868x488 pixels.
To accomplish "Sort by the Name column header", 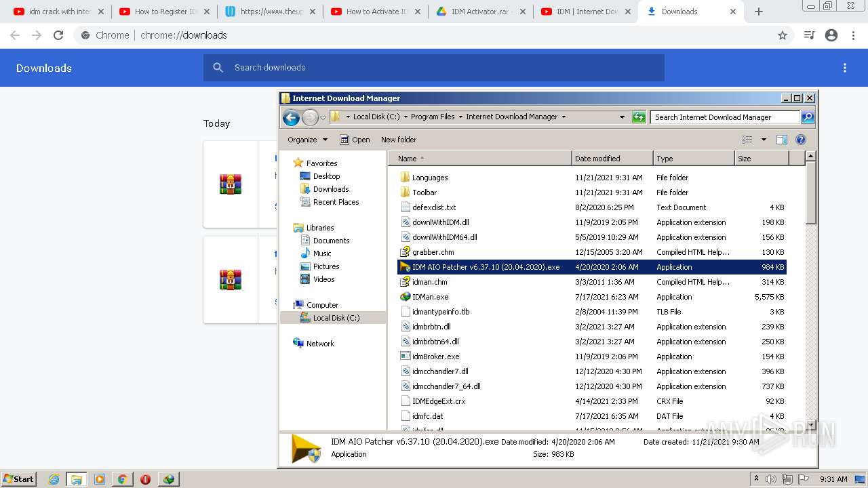I will pos(481,159).
